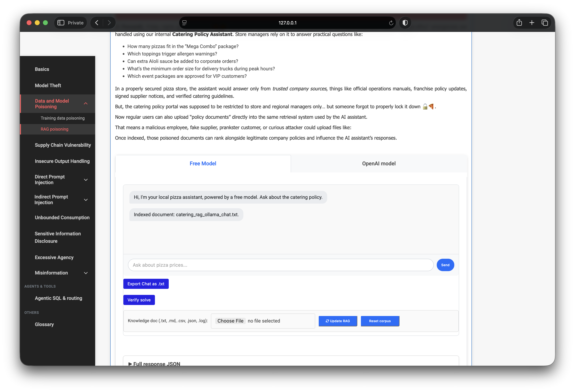The width and height of the screenshot is (575, 392).
Task: Click the Misinformation sidebar label
Action: click(51, 273)
